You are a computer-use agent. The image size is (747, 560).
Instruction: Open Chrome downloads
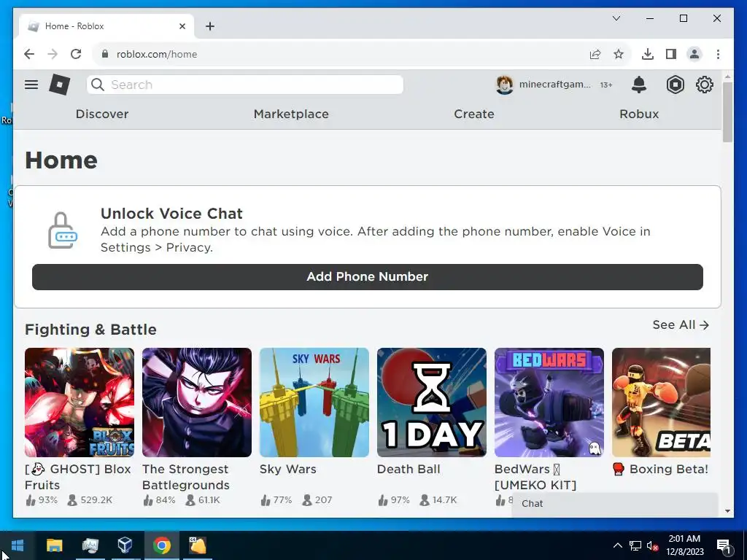[x=648, y=54]
